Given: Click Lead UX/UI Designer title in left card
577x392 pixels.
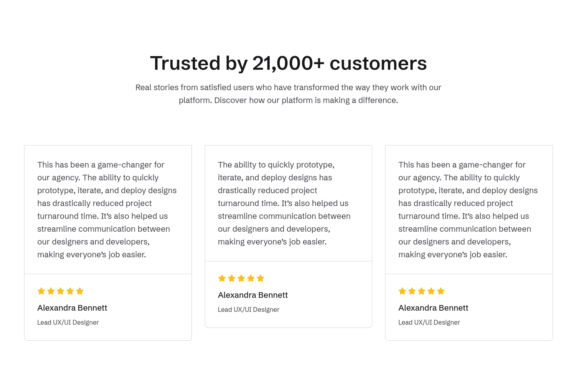Looking at the screenshot, I should [x=68, y=322].
